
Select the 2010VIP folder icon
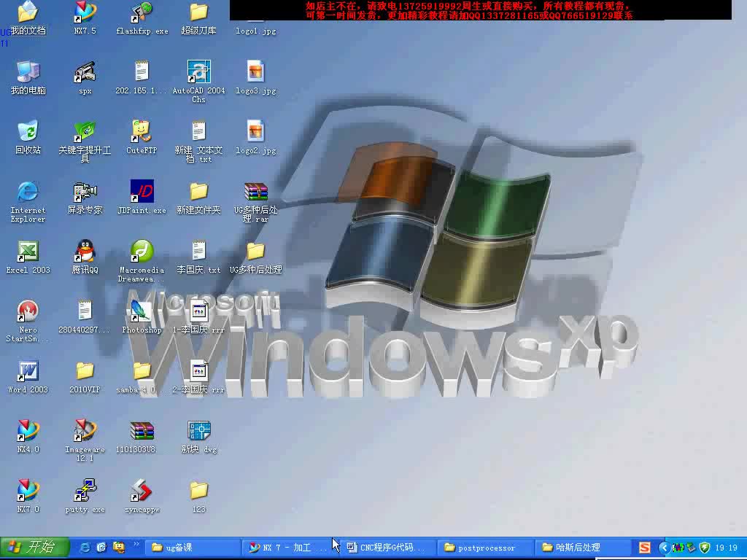[x=85, y=371]
